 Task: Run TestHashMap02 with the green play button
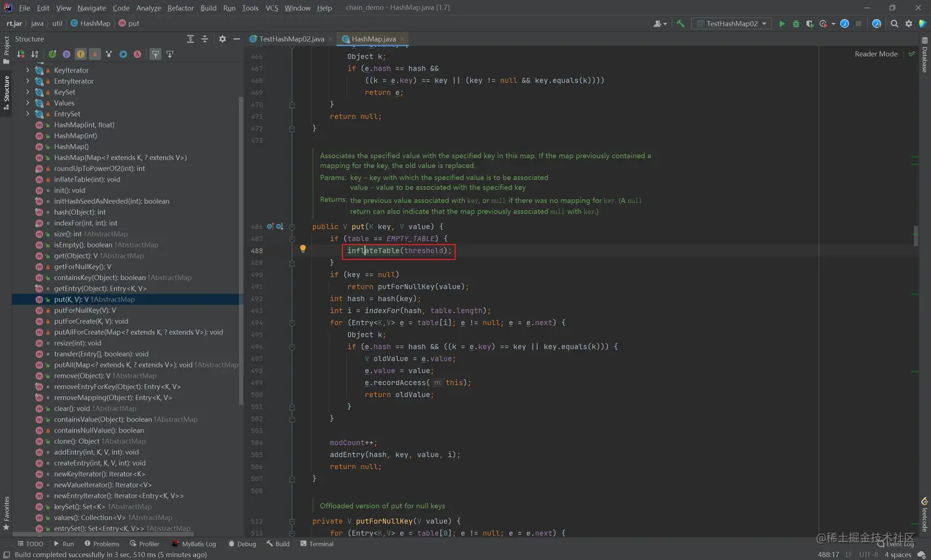point(781,23)
